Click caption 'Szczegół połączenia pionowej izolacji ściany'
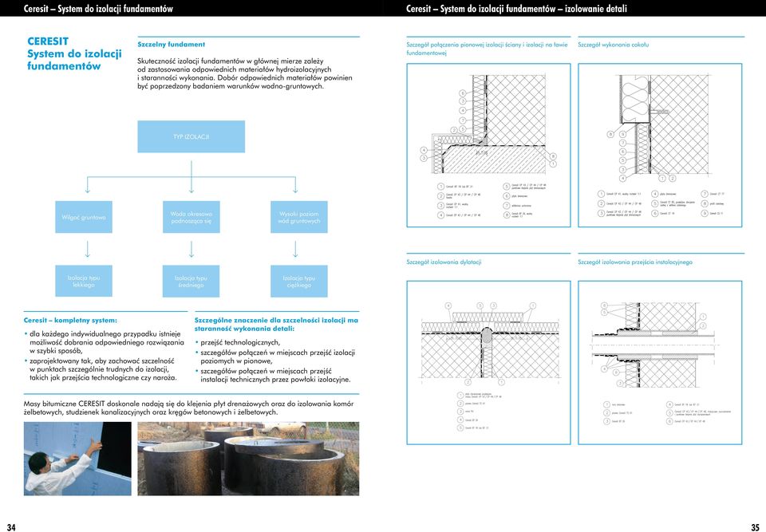 tap(487, 49)
